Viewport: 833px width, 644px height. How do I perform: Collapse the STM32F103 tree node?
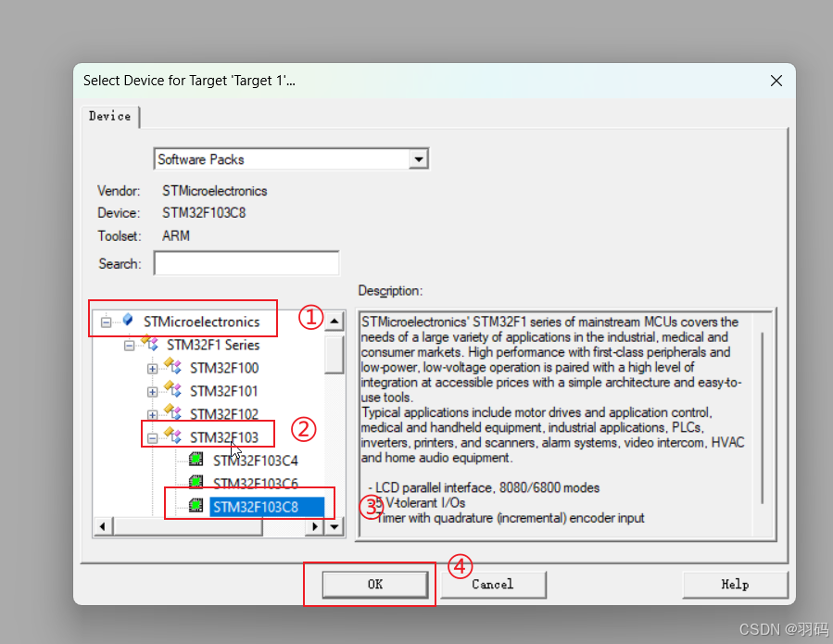tap(153, 438)
